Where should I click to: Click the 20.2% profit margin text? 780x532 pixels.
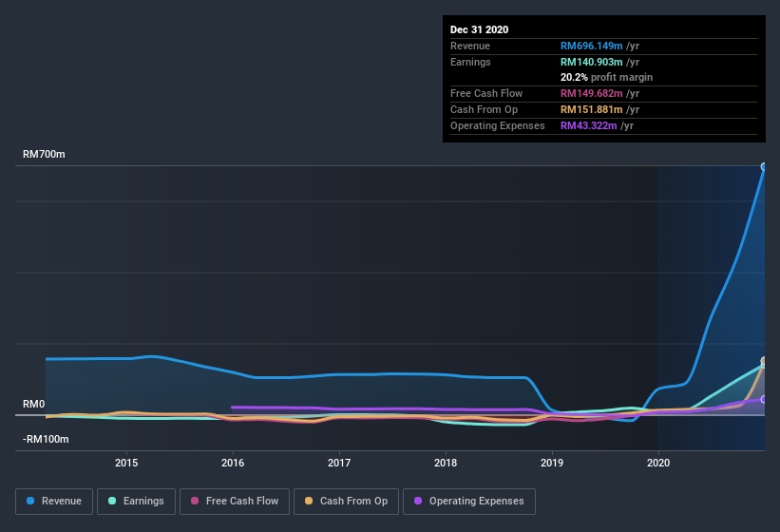click(606, 77)
